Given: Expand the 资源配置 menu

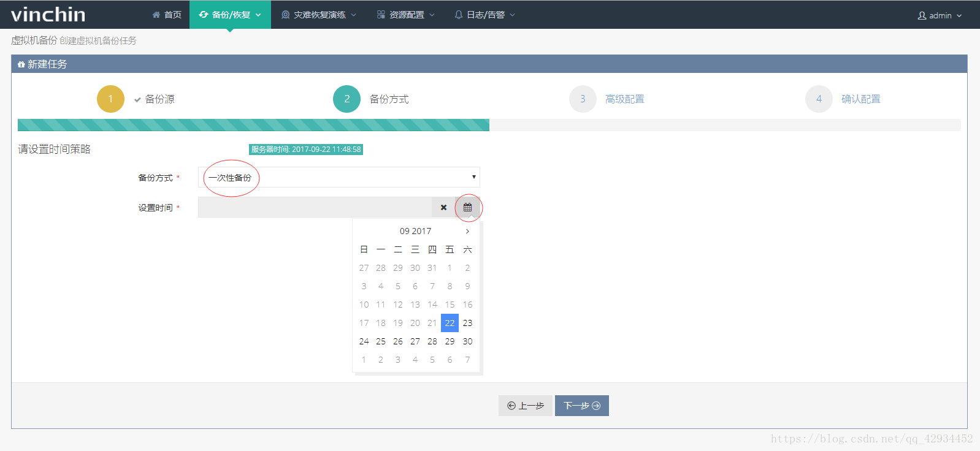Looking at the screenshot, I should coord(405,15).
